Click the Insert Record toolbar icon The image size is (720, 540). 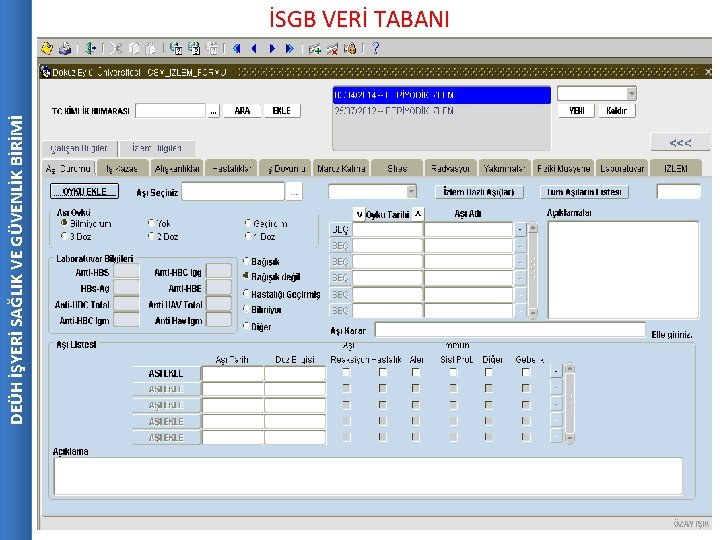pyautogui.click(x=315, y=48)
